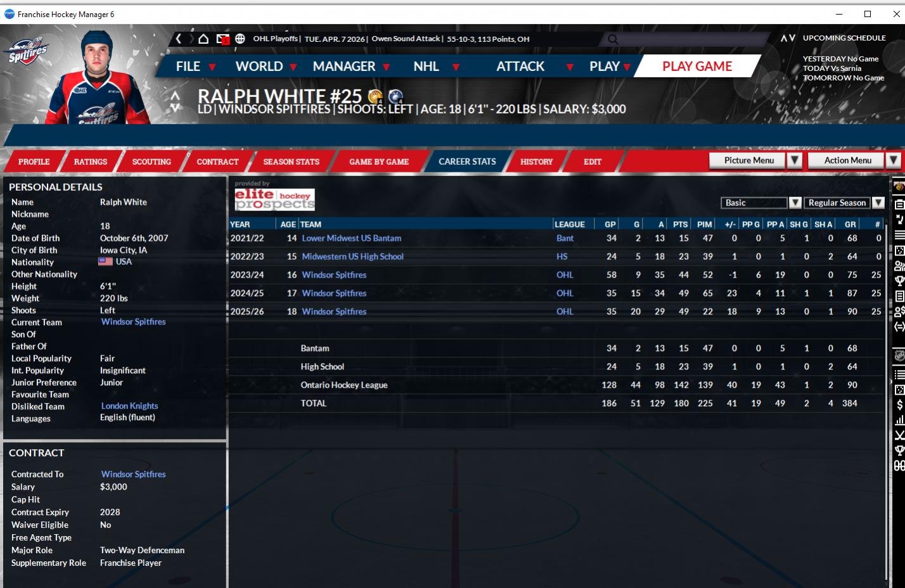This screenshot has width=905, height=588.
Task: Sort career table by YEAR column
Action: 240,224
